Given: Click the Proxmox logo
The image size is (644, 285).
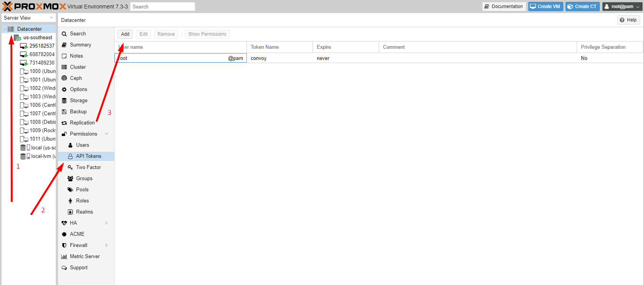Looking at the screenshot, I should [x=34, y=6].
